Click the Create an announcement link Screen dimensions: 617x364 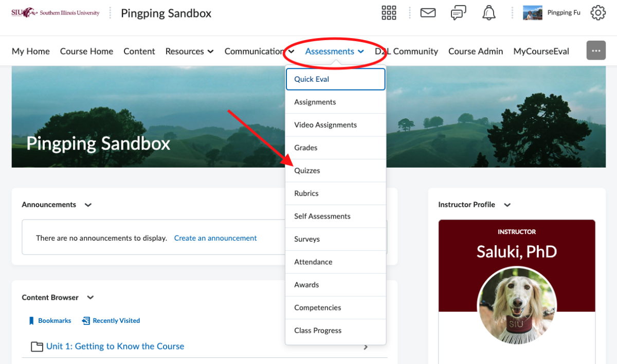(215, 238)
